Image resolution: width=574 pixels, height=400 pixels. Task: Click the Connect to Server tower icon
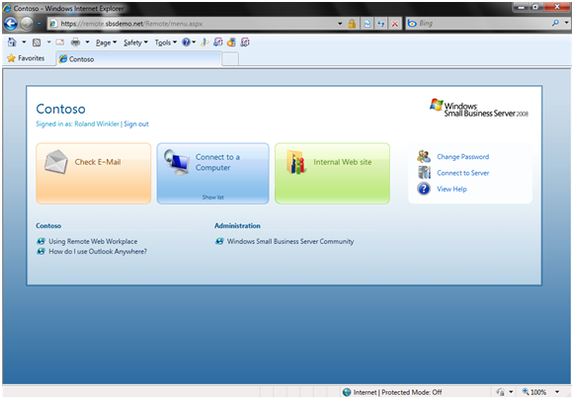(424, 172)
